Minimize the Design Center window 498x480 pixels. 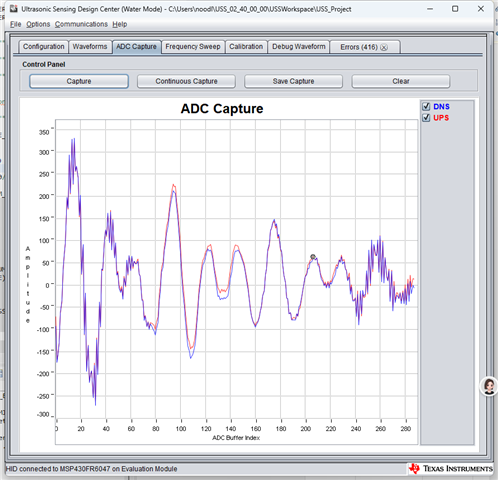[x=430, y=9]
